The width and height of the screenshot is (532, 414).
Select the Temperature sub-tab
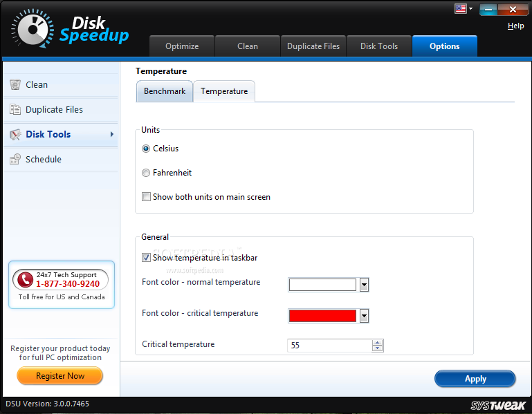tap(224, 91)
